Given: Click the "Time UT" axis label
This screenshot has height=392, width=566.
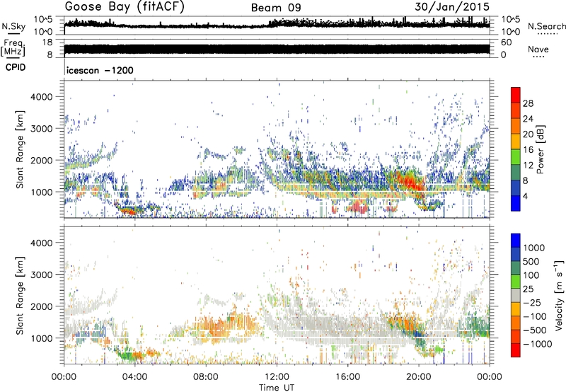Looking at the screenshot, I should [x=277, y=387].
